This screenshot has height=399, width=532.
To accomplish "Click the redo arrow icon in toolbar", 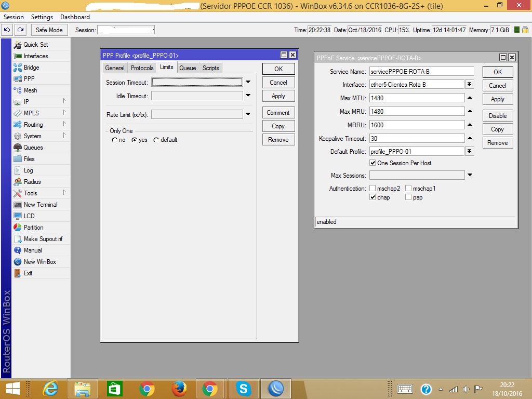I will [20, 30].
